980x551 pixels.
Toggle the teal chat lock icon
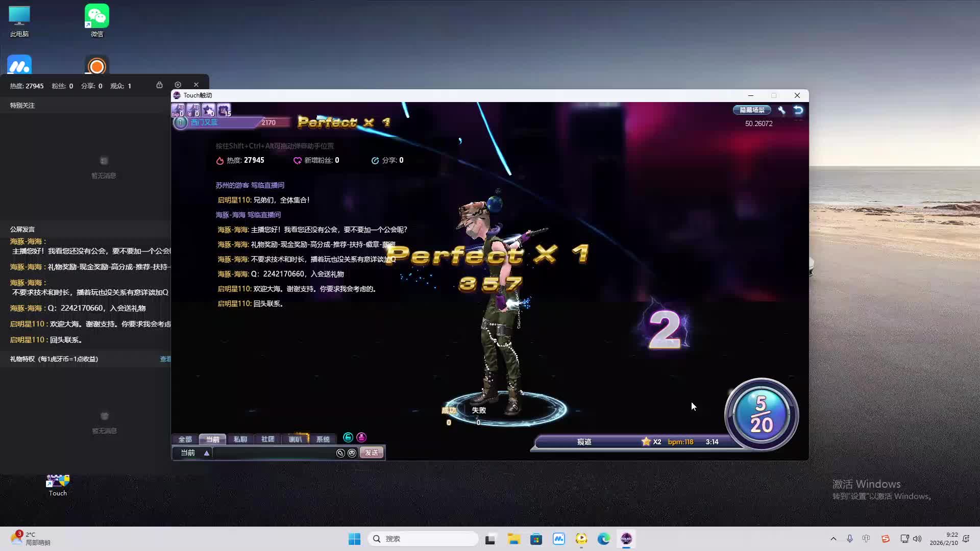pyautogui.click(x=348, y=437)
